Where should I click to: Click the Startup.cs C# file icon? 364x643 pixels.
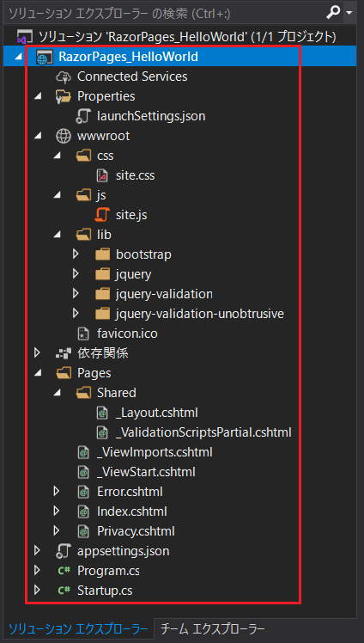pyautogui.click(x=64, y=591)
